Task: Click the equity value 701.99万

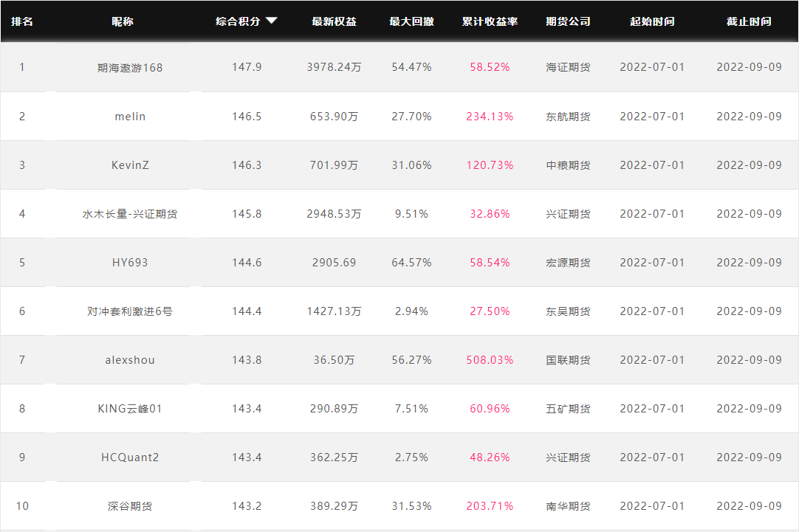Action: (334, 165)
